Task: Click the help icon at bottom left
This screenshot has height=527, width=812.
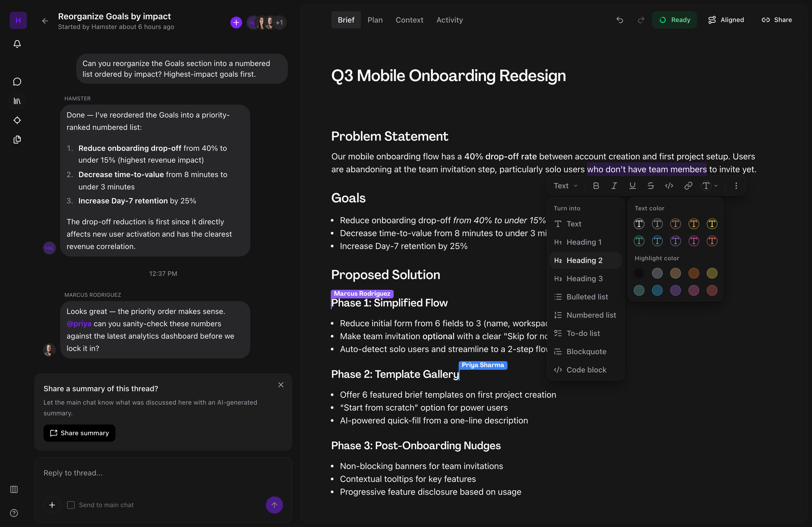Action: point(14,513)
